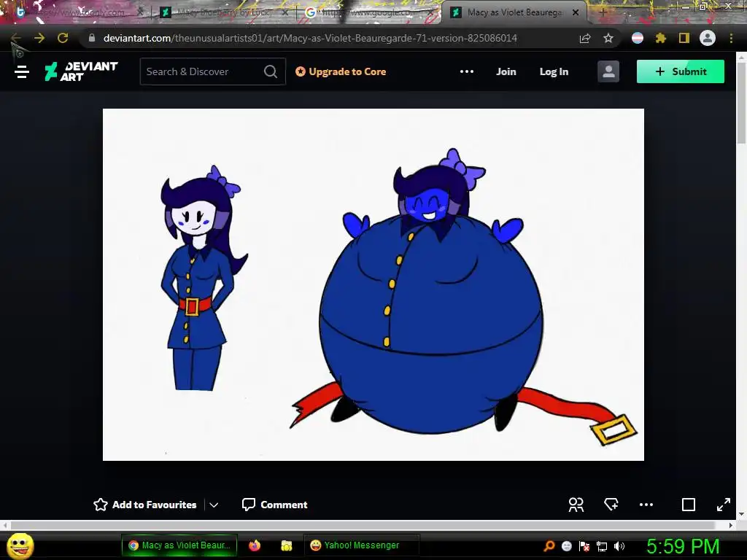Open the Chrome profile avatar
Viewport: 747px width, 560px height.
[708, 38]
